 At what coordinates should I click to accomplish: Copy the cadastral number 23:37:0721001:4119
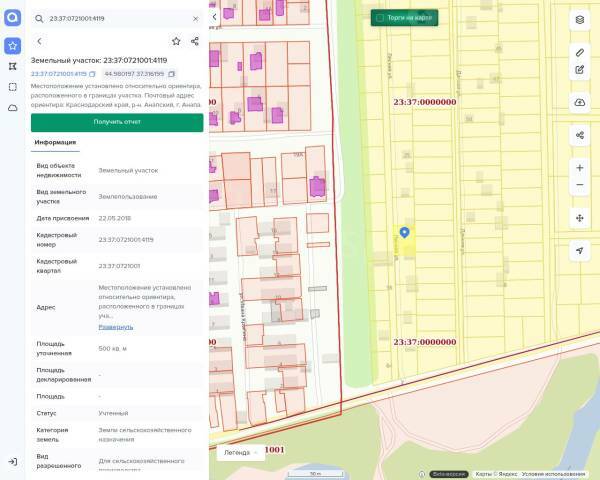(91, 74)
